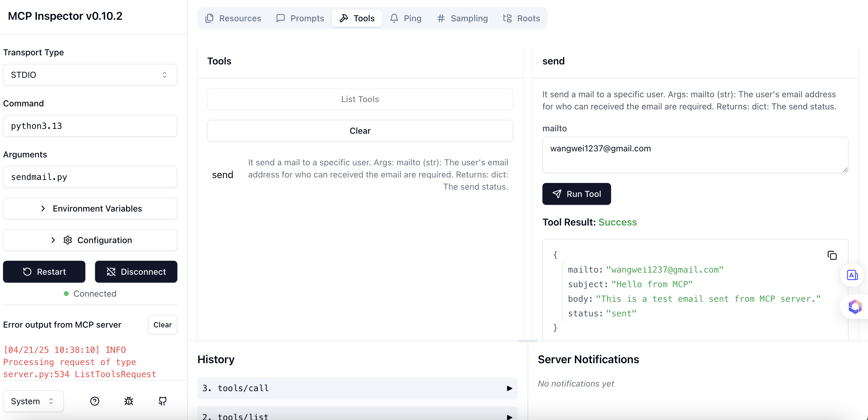This screenshot has height=420, width=868.
Task: Click the Sampling tab hash icon
Action: pos(441,18)
